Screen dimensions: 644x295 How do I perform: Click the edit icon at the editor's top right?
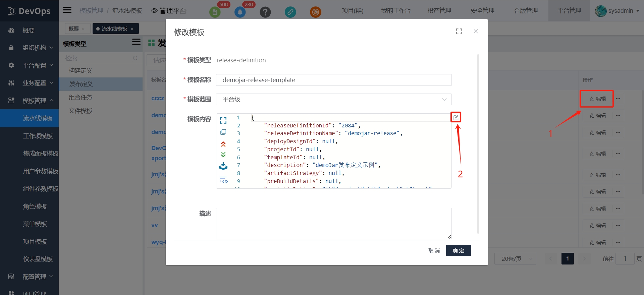pyautogui.click(x=456, y=117)
